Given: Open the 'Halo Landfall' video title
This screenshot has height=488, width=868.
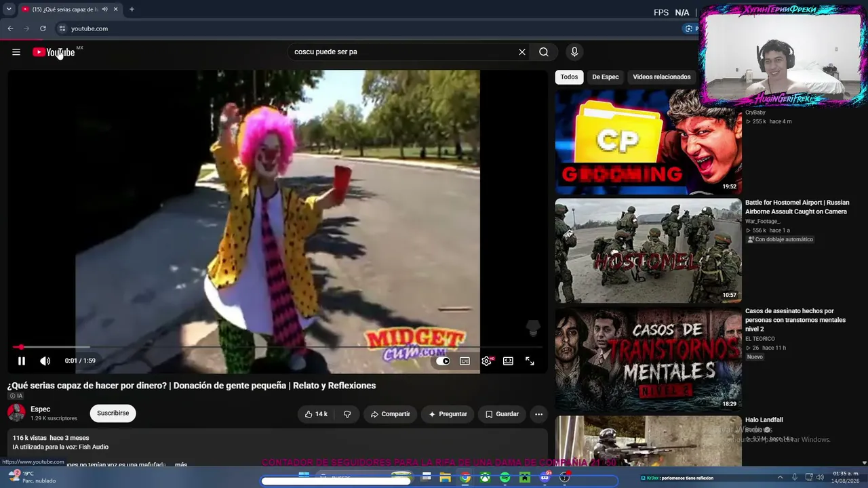Looking at the screenshot, I should point(764,420).
